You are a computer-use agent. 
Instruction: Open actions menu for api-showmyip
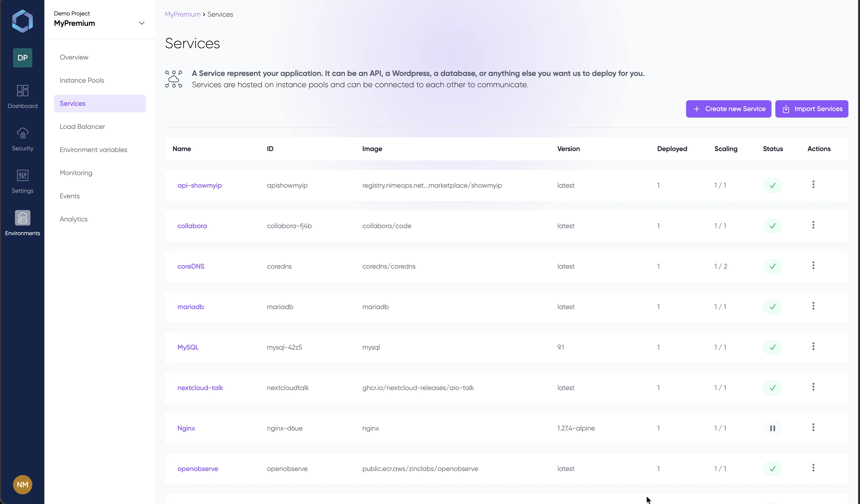tap(813, 185)
